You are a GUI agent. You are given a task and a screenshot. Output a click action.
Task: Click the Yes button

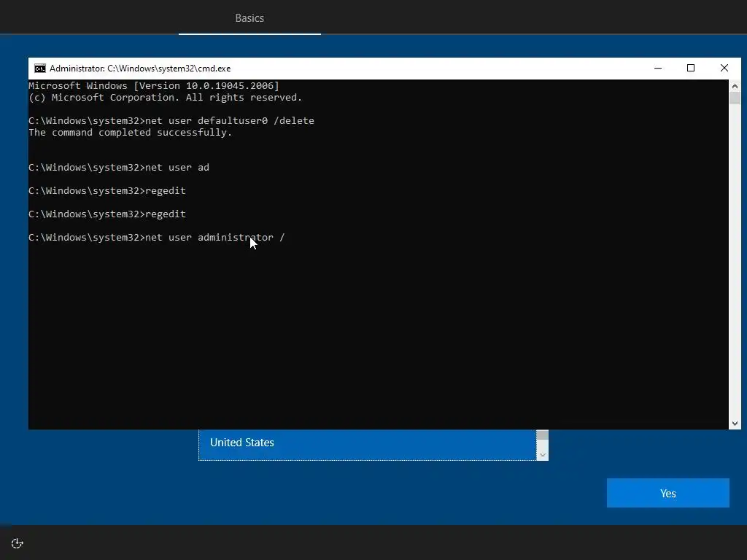[668, 493]
